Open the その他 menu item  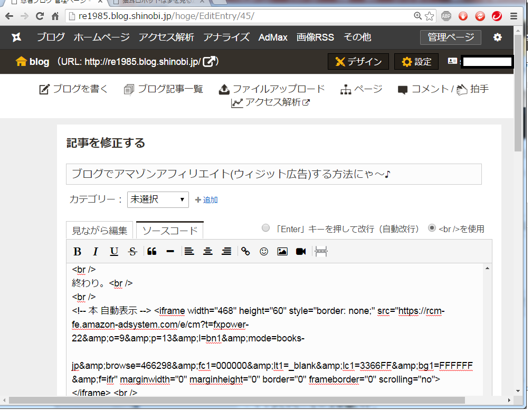[x=357, y=37]
